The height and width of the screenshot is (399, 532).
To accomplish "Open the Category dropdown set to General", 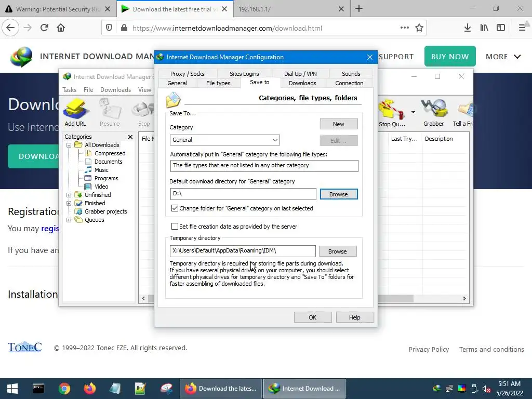I will (224, 140).
